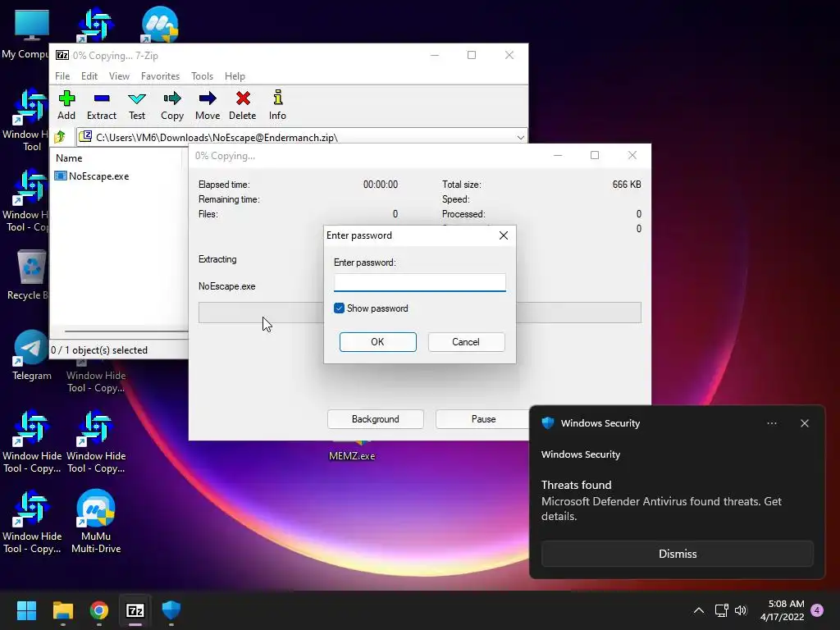This screenshot has width=840, height=630.
Task: Open the View menu
Action: click(x=119, y=76)
